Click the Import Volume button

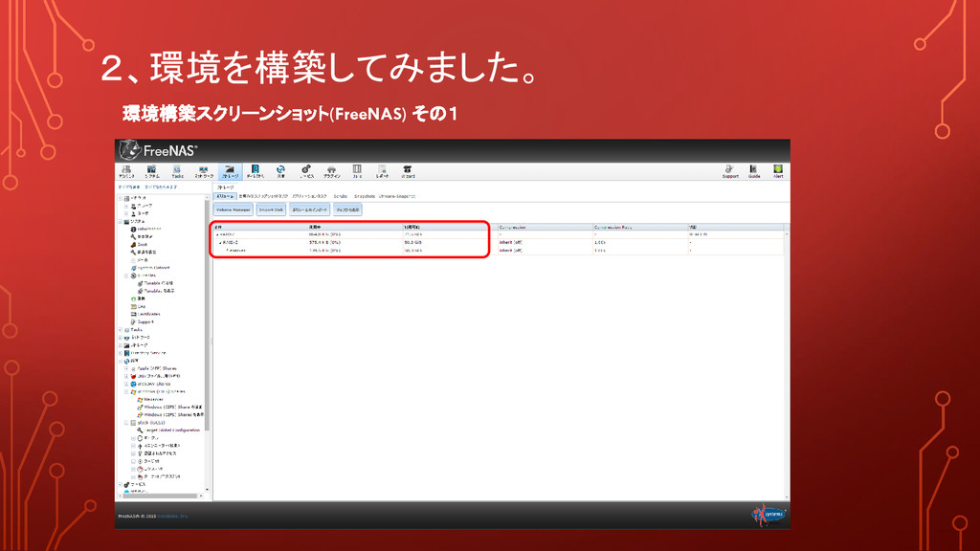pos(309,209)
